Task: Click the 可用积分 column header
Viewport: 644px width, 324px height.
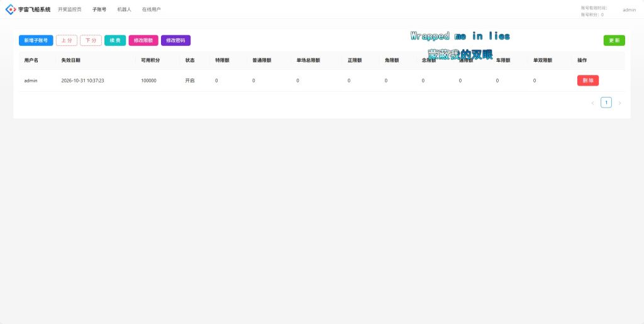Action: click(150, 60)
